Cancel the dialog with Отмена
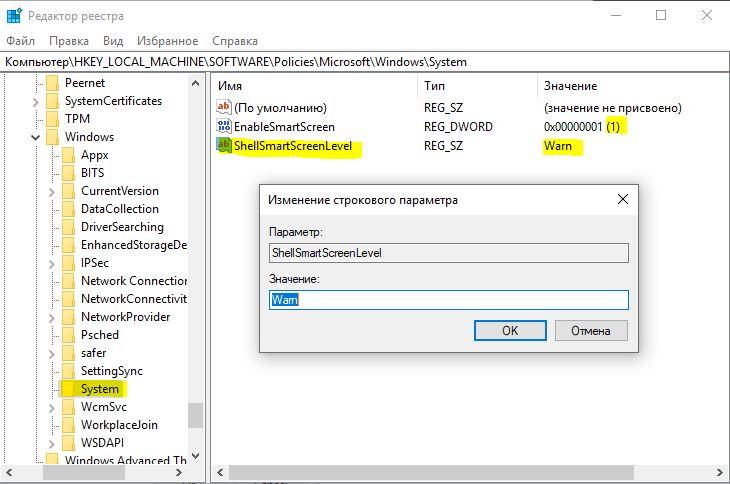Viewport: 730px width, 484px height. [x=591, y=330]
